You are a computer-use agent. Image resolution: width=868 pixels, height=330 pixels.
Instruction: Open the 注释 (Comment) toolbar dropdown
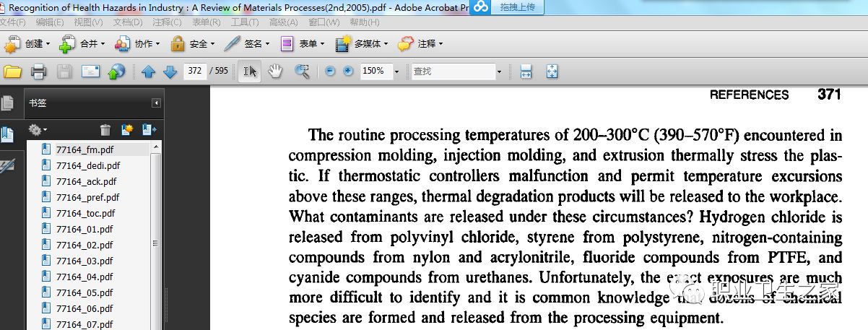tap(420, 44)
